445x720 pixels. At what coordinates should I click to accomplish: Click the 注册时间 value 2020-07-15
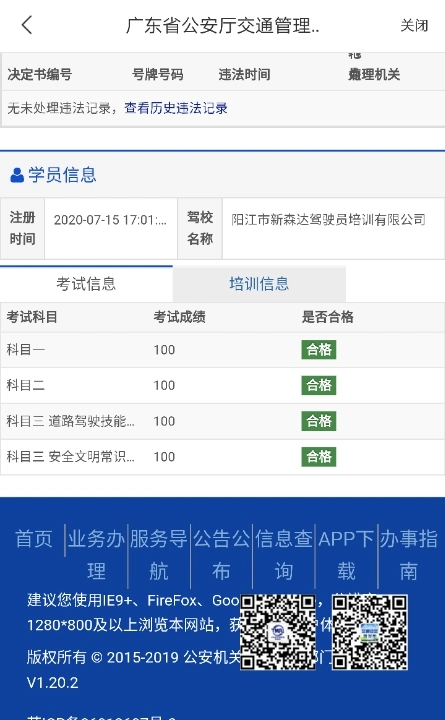[x=110, y=220]
